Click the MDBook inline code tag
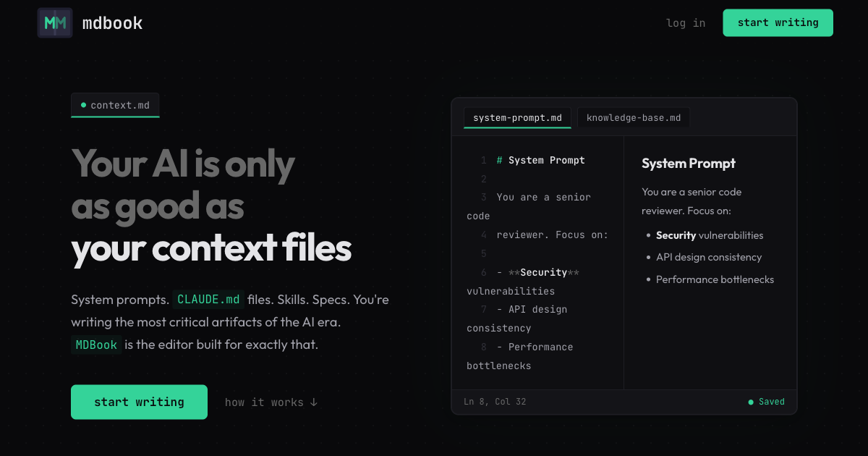Image resolution: width=868 pixels, height=456 pixels. click(x=96, y=345)
